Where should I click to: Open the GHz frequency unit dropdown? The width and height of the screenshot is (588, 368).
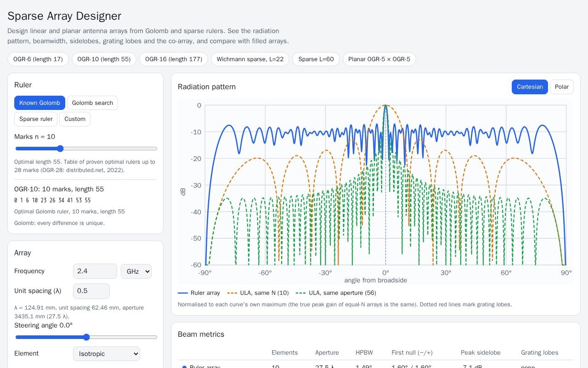point(136,271)
